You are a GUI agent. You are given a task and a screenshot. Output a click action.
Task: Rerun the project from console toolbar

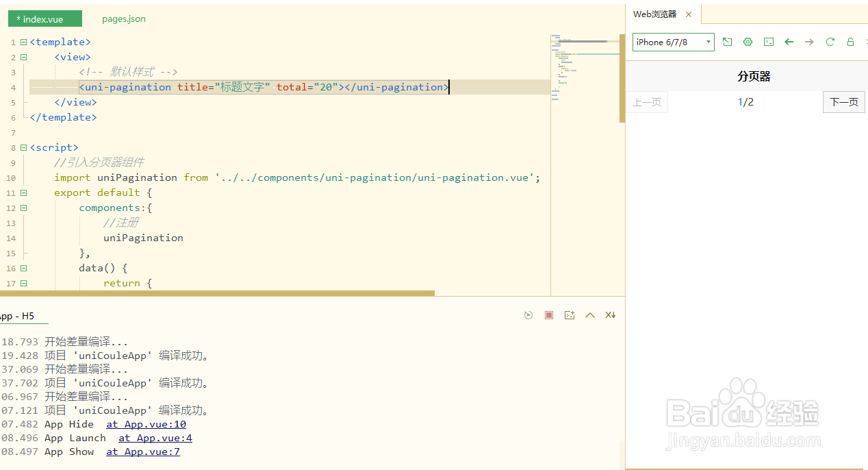pos(528,315)
